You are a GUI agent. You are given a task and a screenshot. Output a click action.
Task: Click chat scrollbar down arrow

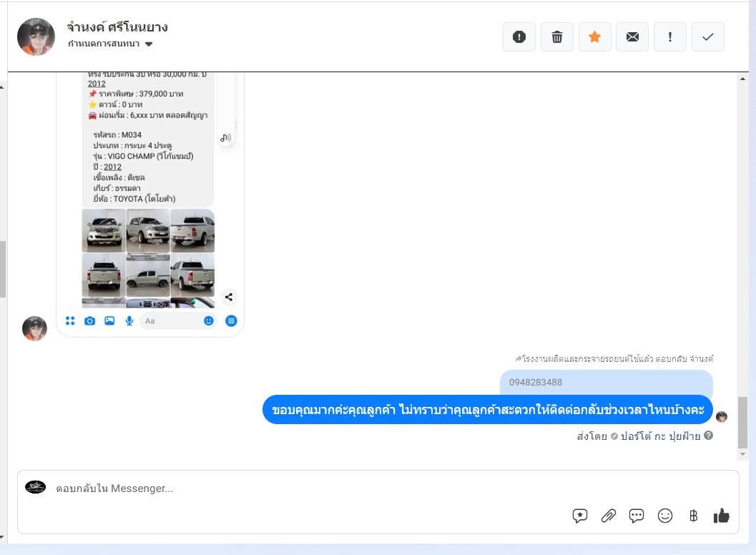[742, 453]
